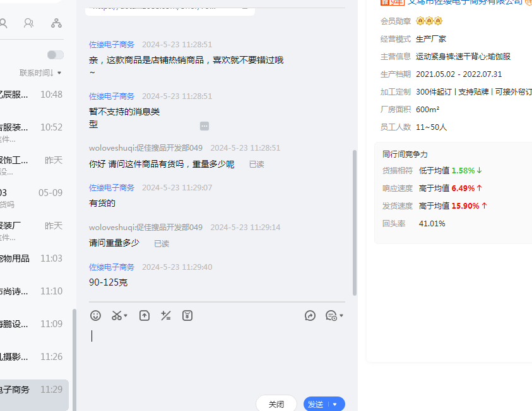Image resolution: width=532 pixels, height=411 pixels.
Task: Click the 关闭 button
Action: point(276,404)
